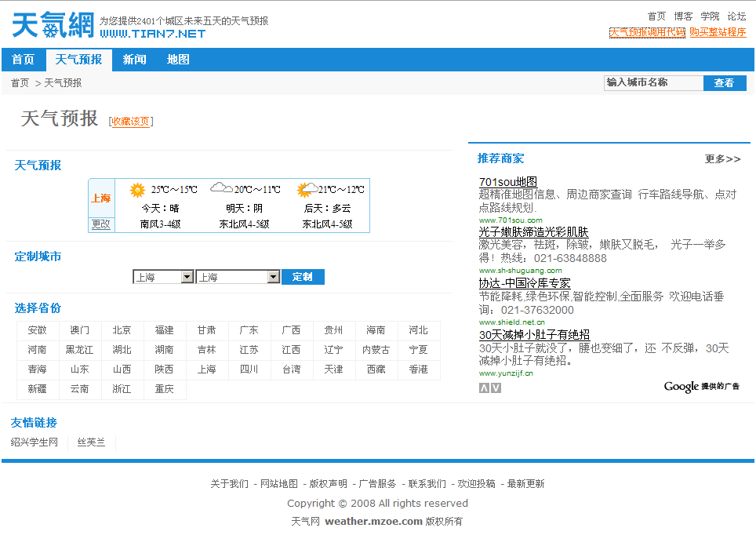Open the city dropdown next to 定制 button

(238, 277)
